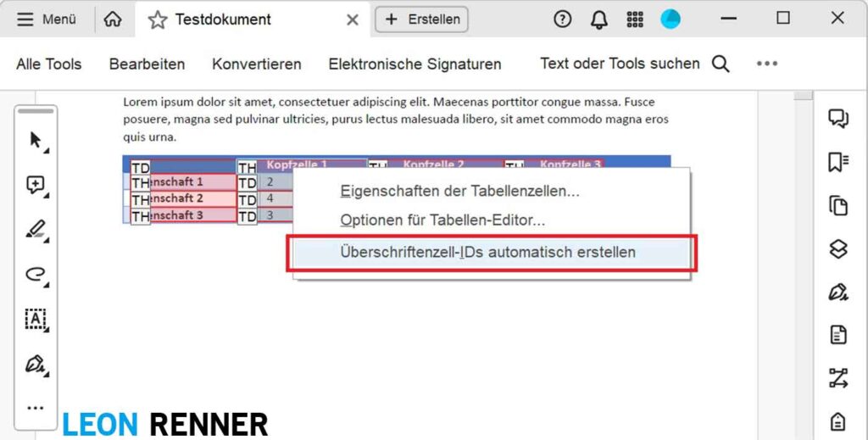Open the apps grid launcher
This screenshot has height=440, width=868.
(635, 19)
